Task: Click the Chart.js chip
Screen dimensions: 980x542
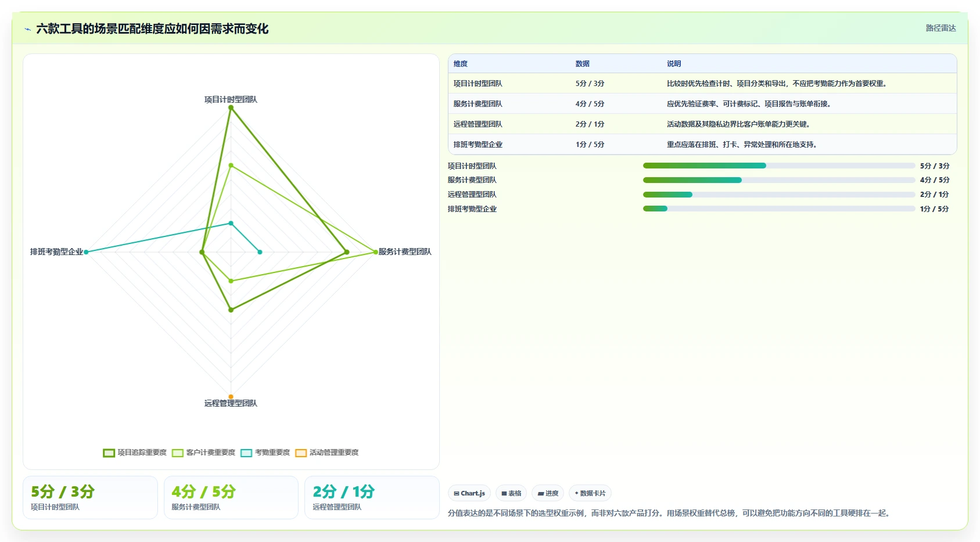Action: (469, 493)
